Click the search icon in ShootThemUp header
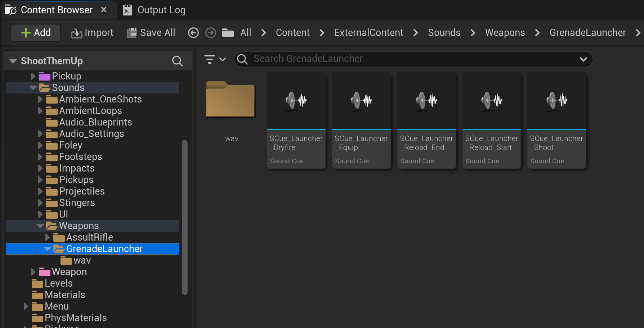The image size is (644, 328). (x=177, y=61)
